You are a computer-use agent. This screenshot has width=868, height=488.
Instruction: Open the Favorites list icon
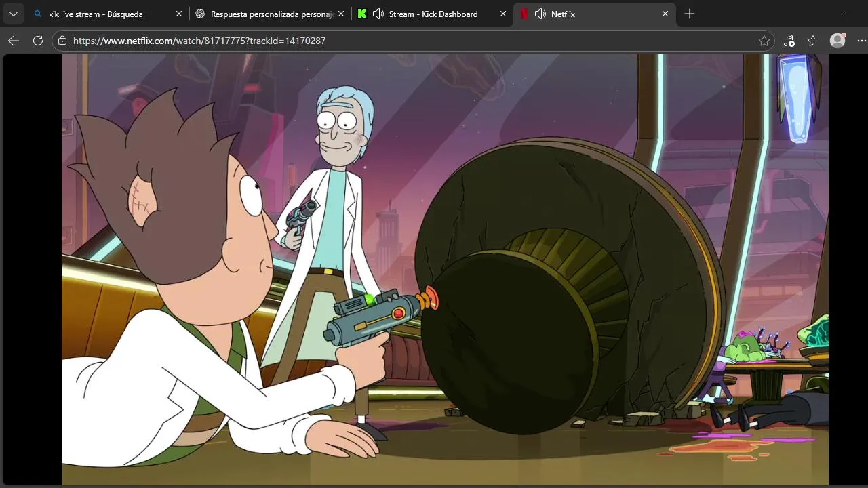813,41
